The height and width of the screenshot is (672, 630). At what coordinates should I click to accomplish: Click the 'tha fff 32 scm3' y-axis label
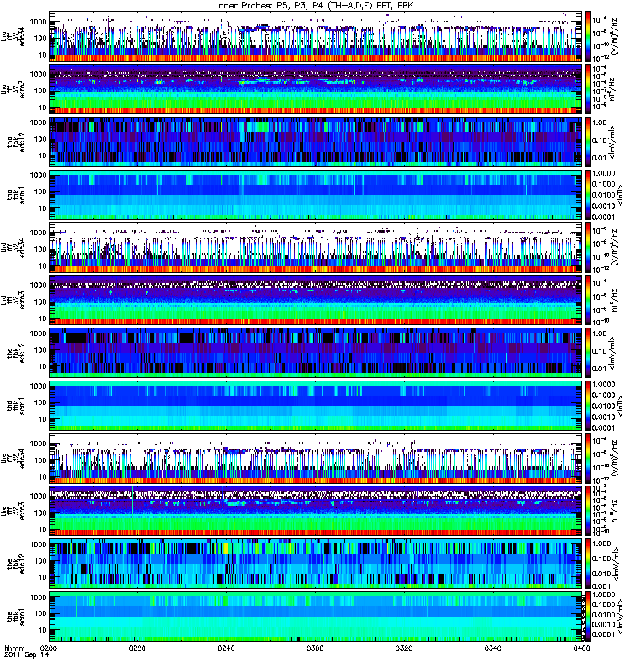pos(13,89)
